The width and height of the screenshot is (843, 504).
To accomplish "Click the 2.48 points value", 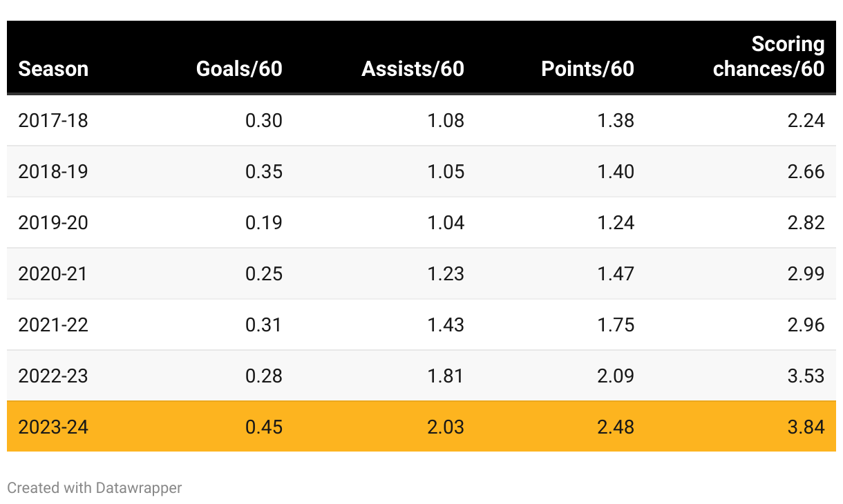I will (x=616, y=427).
